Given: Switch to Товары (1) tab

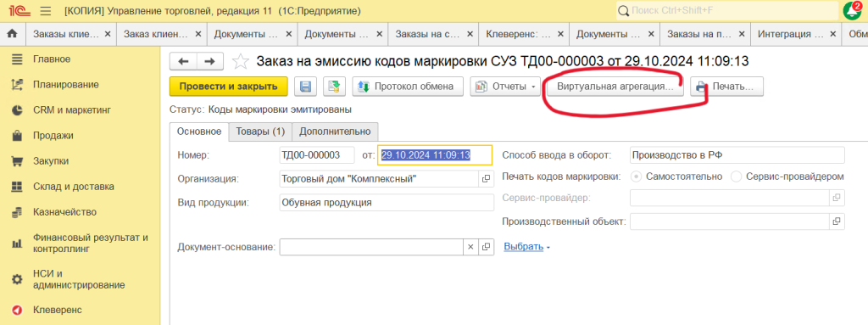Looking at the screenshot, I should [x=260, y=132].
